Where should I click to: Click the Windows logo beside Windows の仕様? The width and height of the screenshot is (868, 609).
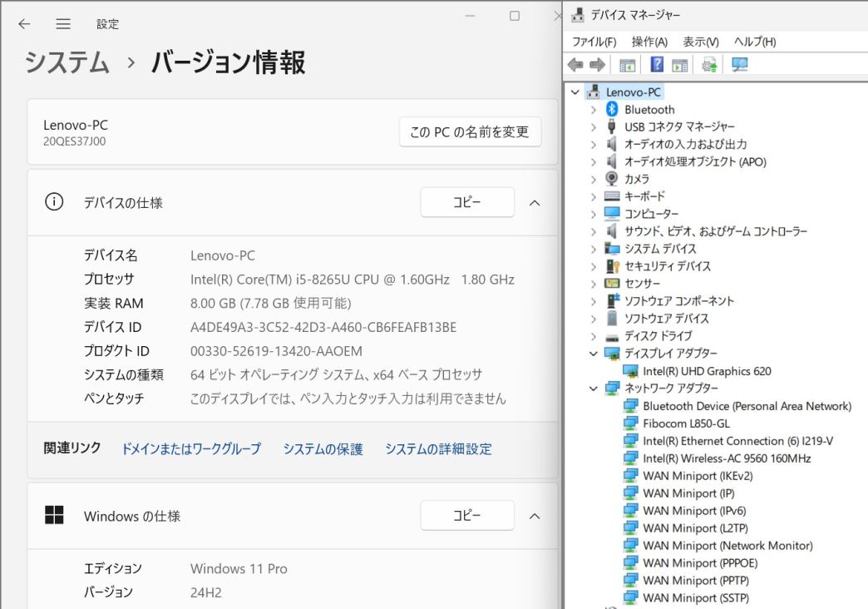[54, 515]
